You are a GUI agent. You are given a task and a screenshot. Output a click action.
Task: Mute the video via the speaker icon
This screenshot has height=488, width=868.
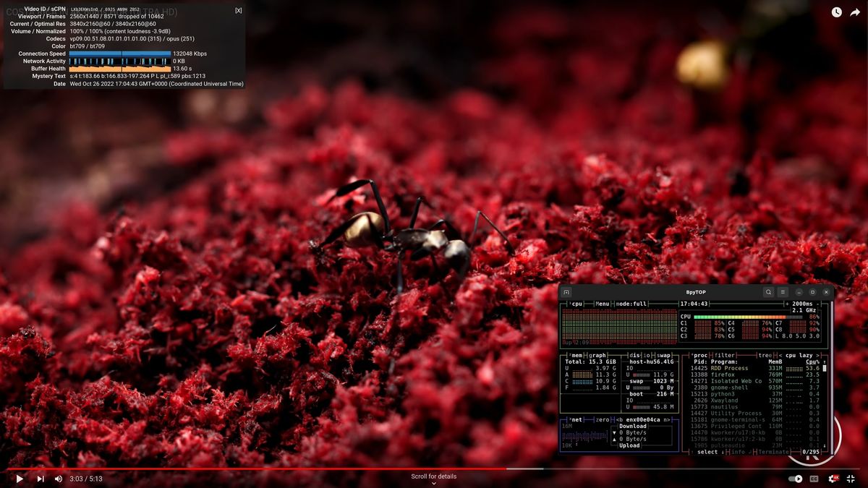pyautogui.click(x=58, y=479)
